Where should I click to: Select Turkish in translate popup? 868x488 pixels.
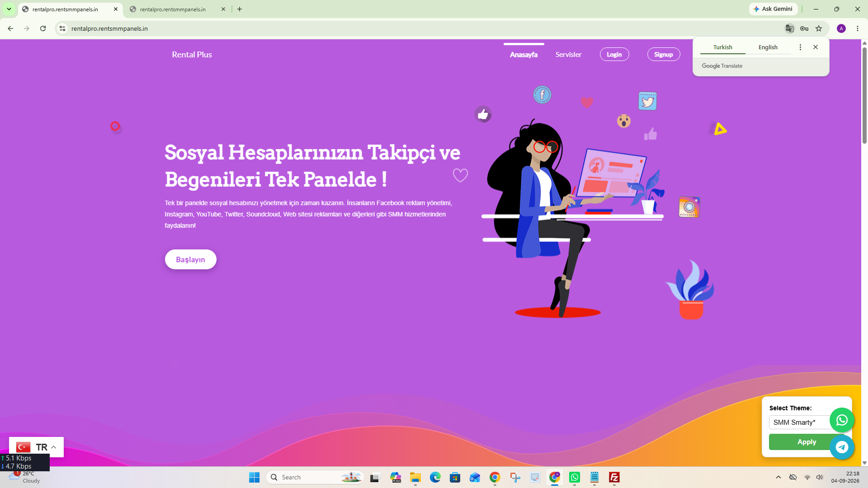pos(722,47)
